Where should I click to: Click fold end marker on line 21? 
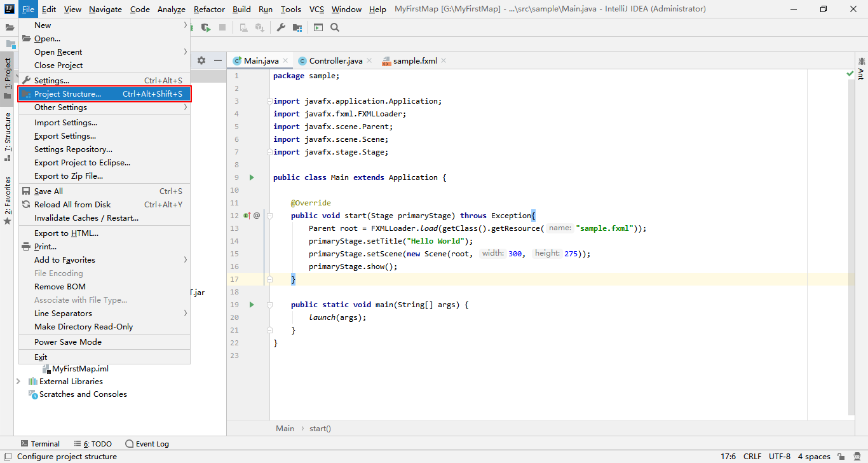[x=269, y=330]
